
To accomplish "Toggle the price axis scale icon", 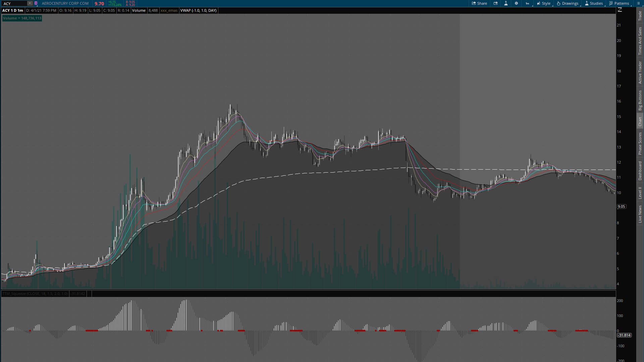I will (620, 10).
